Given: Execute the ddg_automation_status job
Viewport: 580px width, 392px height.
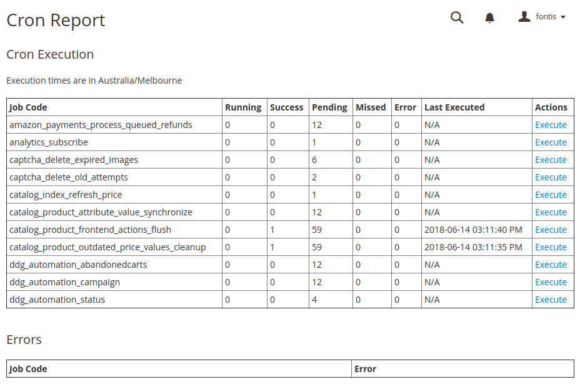Looking at the screenshot, I should point(551,300).
